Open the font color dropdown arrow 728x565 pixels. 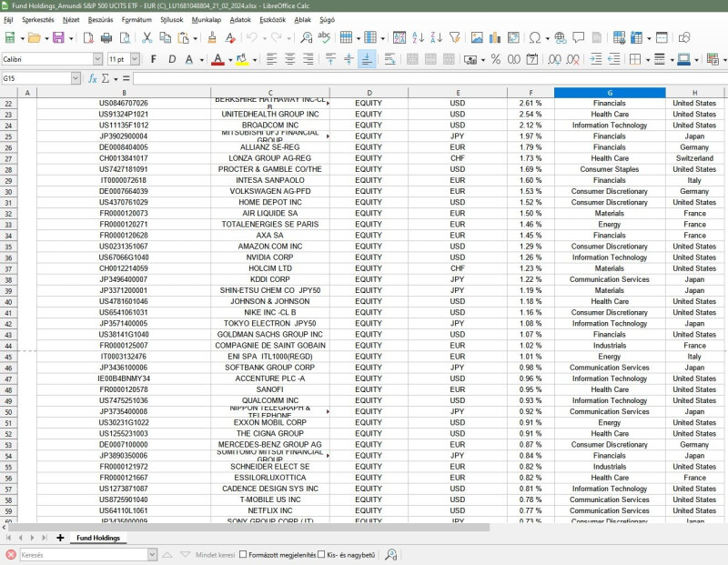[230, 60]
